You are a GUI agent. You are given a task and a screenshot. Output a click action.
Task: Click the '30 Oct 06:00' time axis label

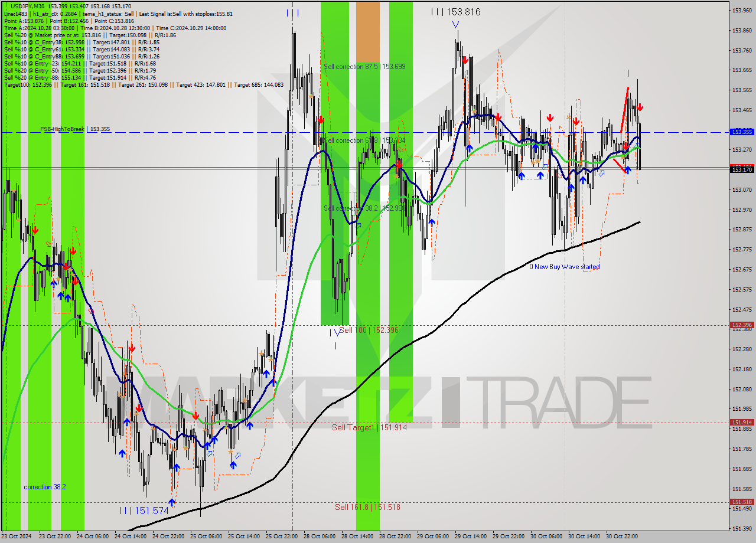click(x=546, y=537)
